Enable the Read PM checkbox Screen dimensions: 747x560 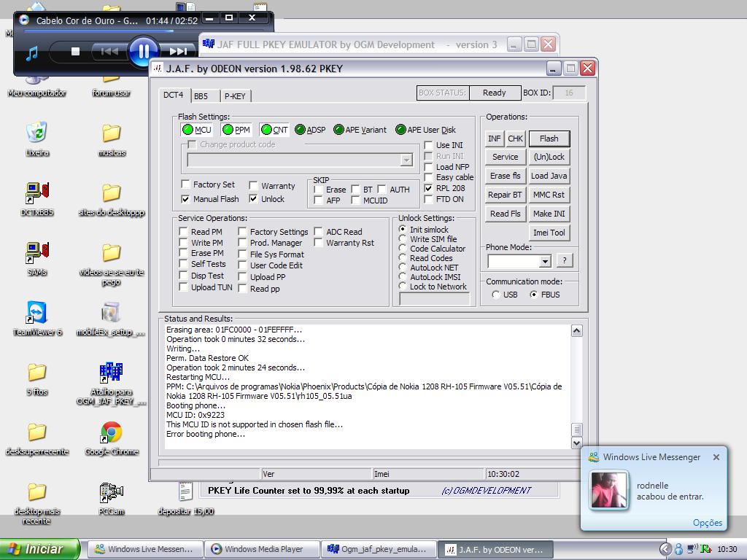tap(183, 232)
